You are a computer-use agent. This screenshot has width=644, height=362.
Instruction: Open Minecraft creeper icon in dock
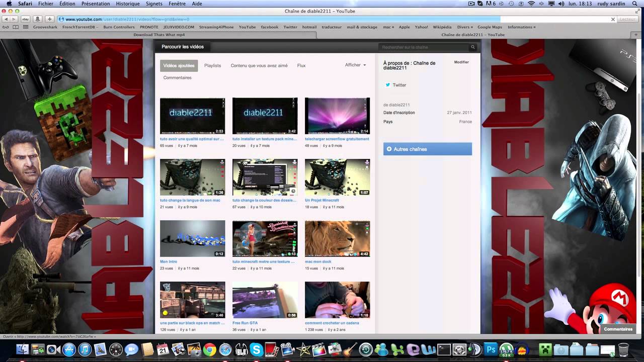545,349
